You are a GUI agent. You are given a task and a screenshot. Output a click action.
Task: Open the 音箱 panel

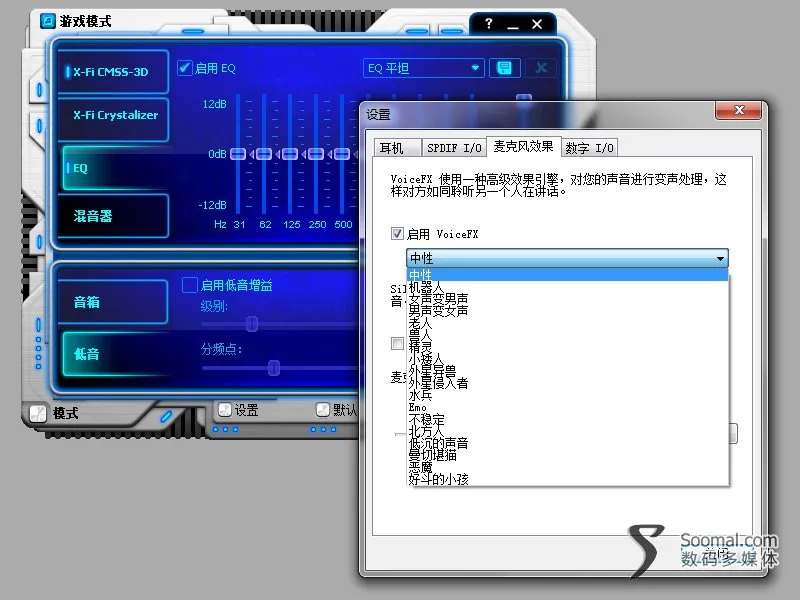click(113, 302)
